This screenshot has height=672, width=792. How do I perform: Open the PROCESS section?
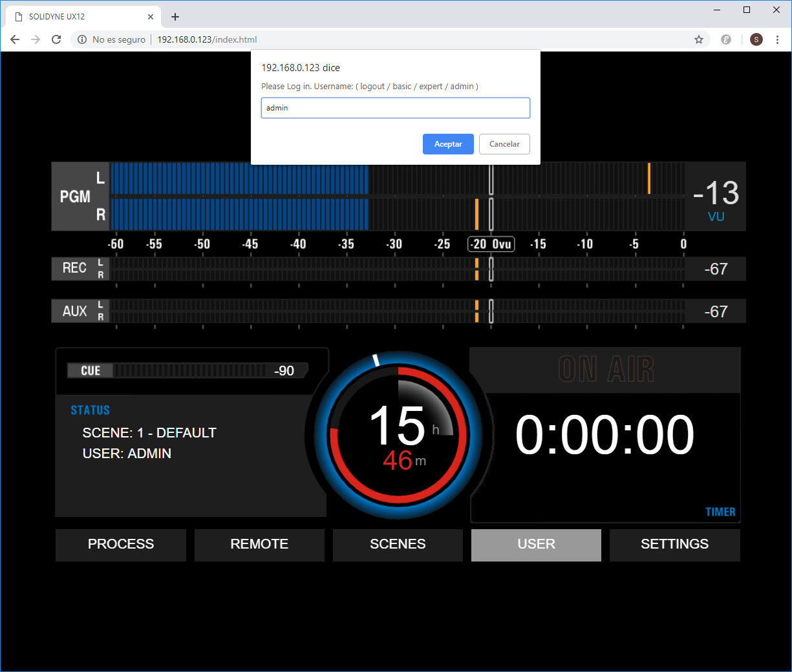(x=121, y=545)
